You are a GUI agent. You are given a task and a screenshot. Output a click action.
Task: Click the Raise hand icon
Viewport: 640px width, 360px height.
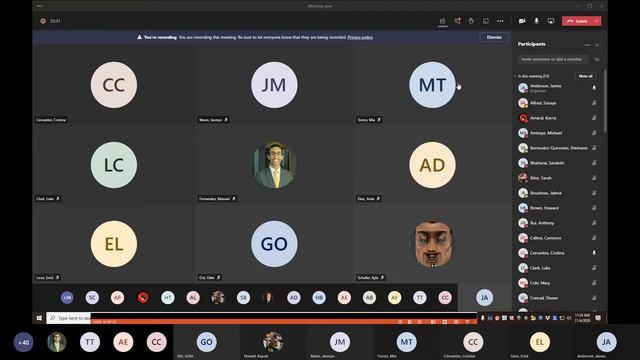471,21
